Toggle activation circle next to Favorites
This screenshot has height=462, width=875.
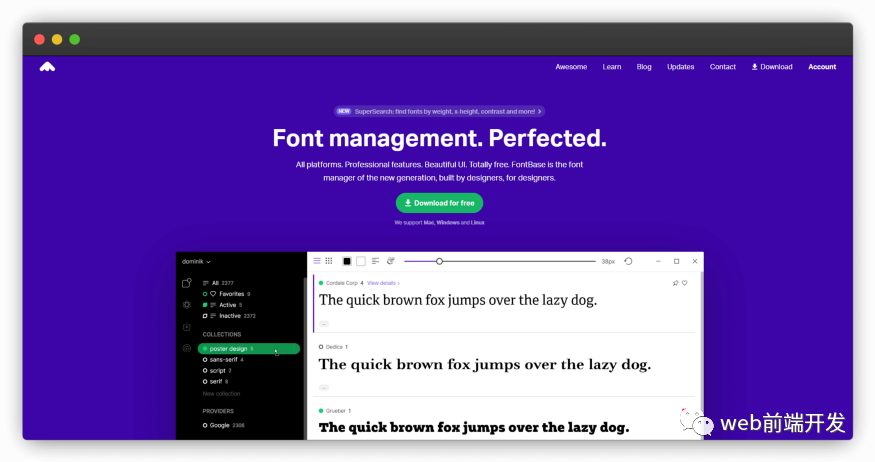click(x=205, y=294)
